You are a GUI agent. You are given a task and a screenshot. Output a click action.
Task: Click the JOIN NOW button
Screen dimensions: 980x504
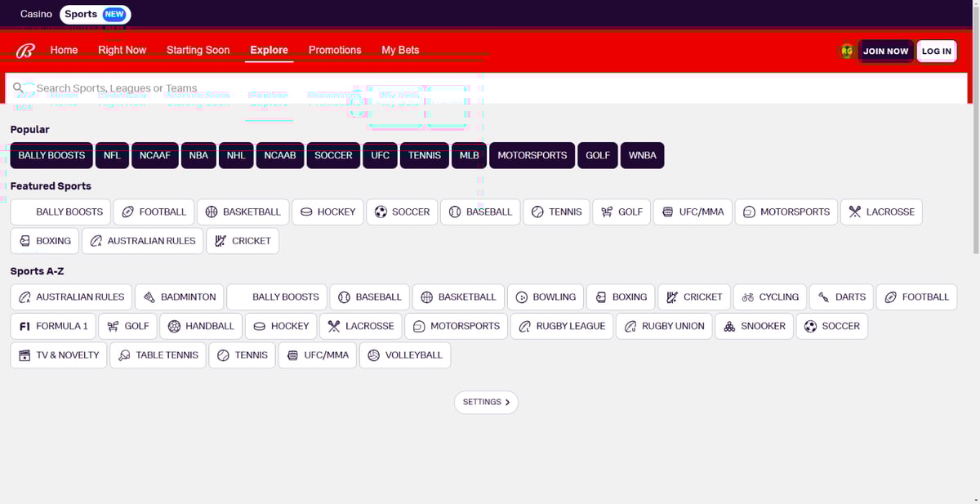click(886, 51)
